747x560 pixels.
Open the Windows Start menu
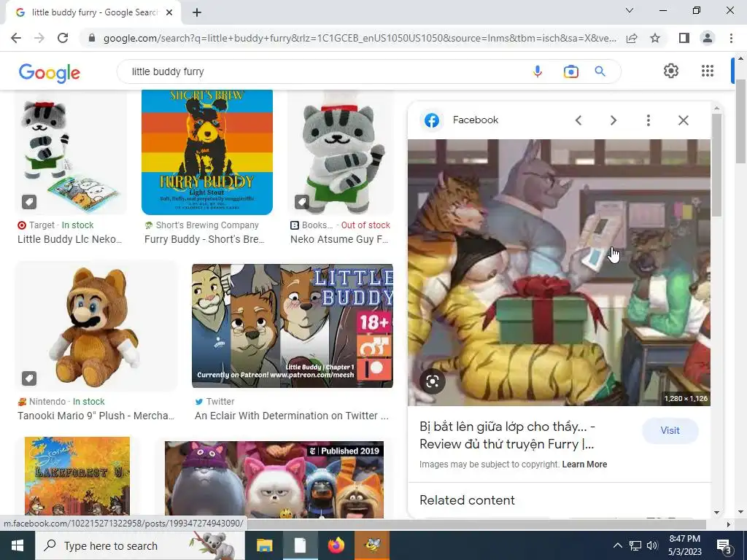(18, 545)
